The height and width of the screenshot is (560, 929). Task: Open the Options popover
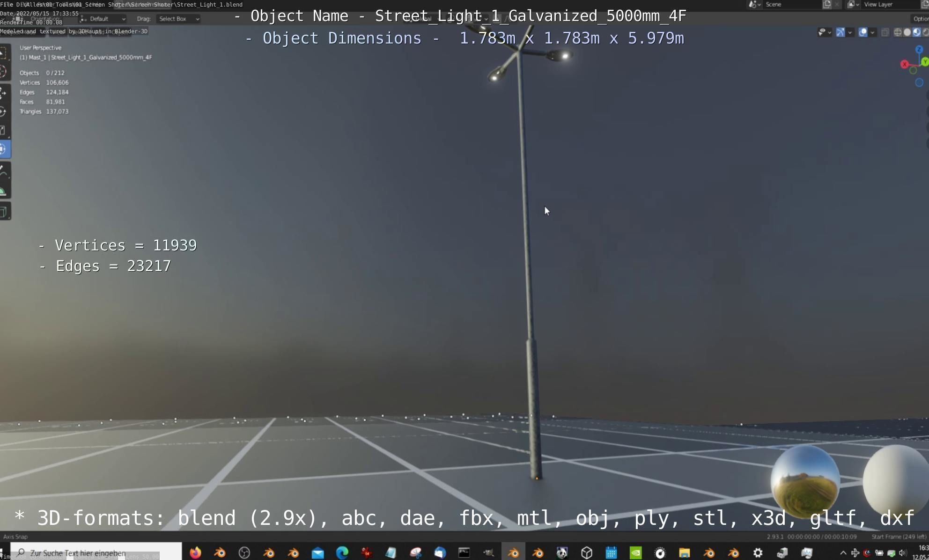click(x=920, y=19)
